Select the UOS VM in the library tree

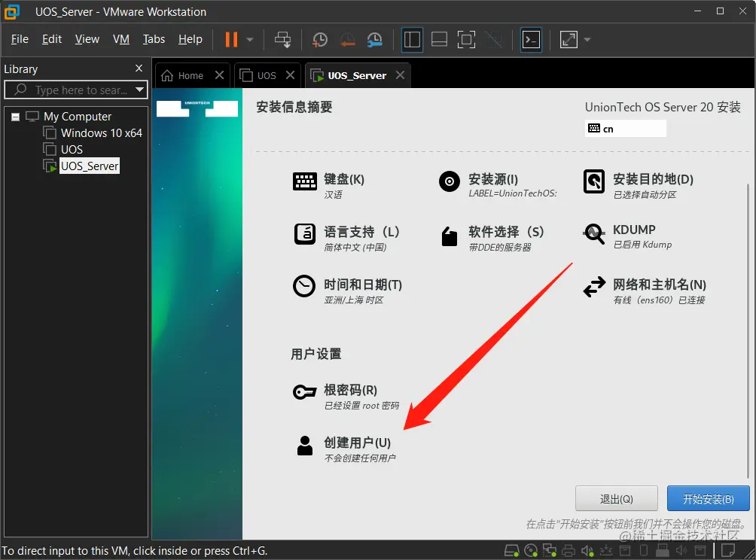72,149
